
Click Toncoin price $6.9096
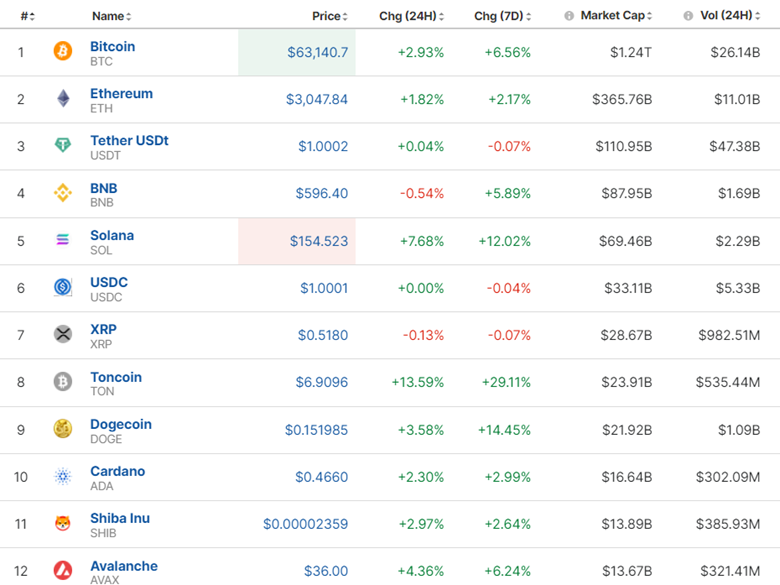point(322,382)
